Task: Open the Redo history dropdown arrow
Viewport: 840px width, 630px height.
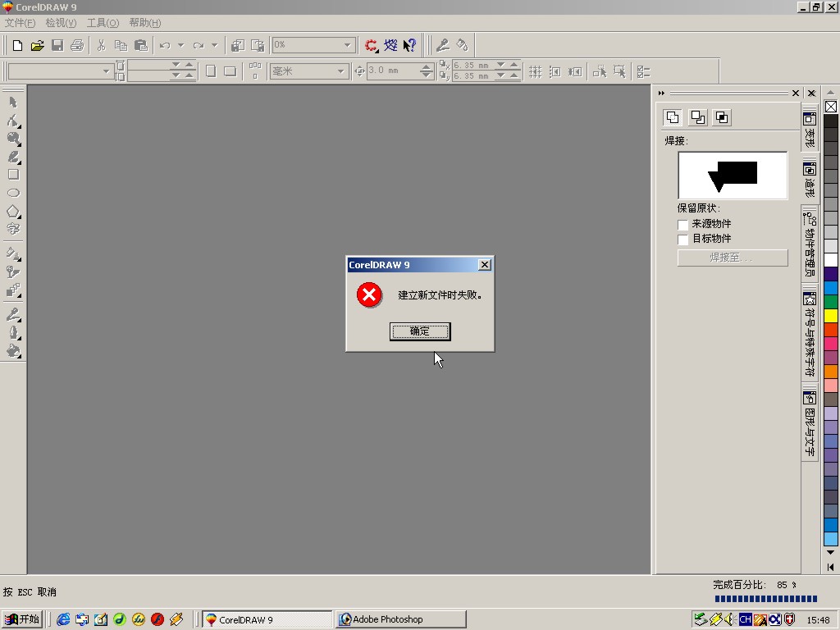Action: 214,46
